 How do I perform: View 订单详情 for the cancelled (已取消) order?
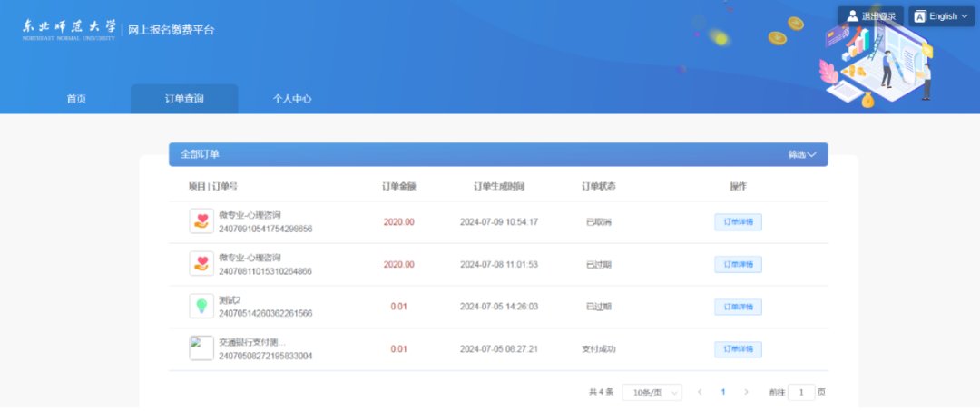(738, 222)
